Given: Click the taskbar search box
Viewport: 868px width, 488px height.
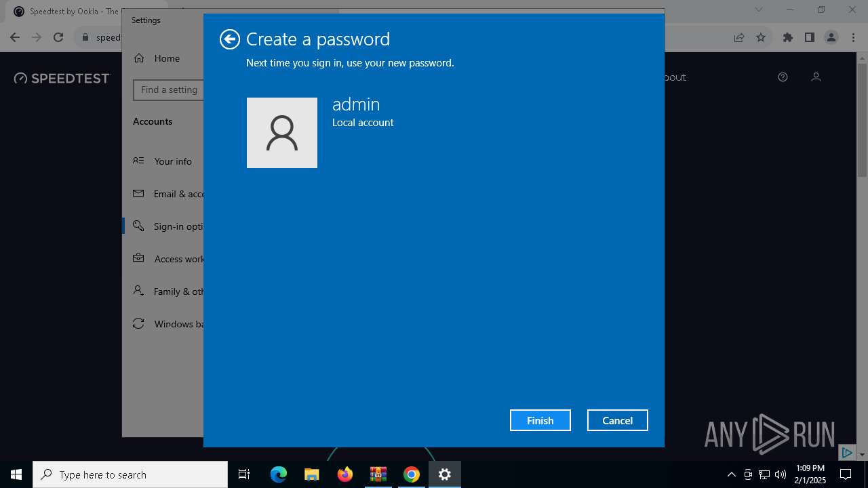Looking at the screenshot, I should click(130, 474).
